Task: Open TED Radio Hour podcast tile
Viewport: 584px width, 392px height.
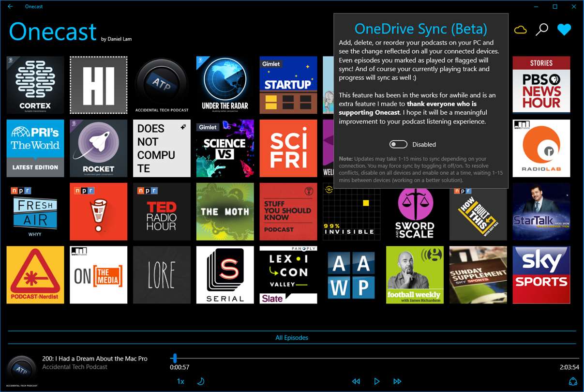Action: (162, 211)
